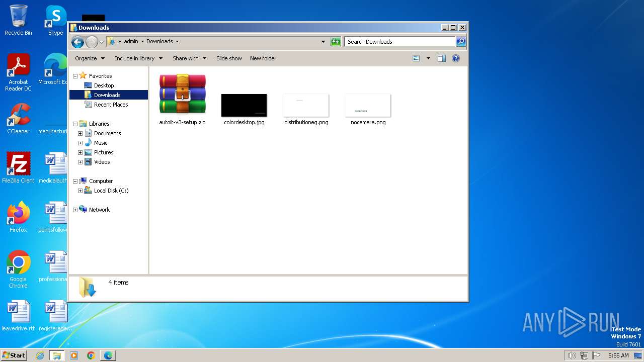Screen dimensions: 644x362
Task: Collapse the Libraries tree group
Action: [75, 124]
